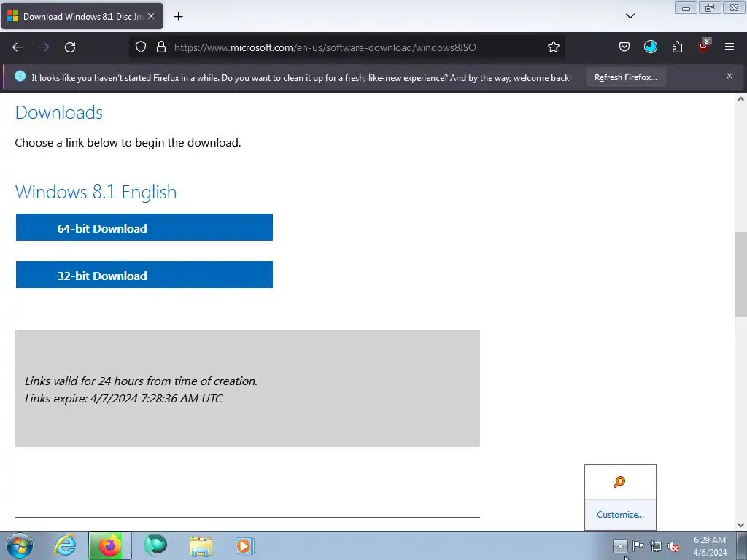Click scrollbar down arrow

coord(740,525)
